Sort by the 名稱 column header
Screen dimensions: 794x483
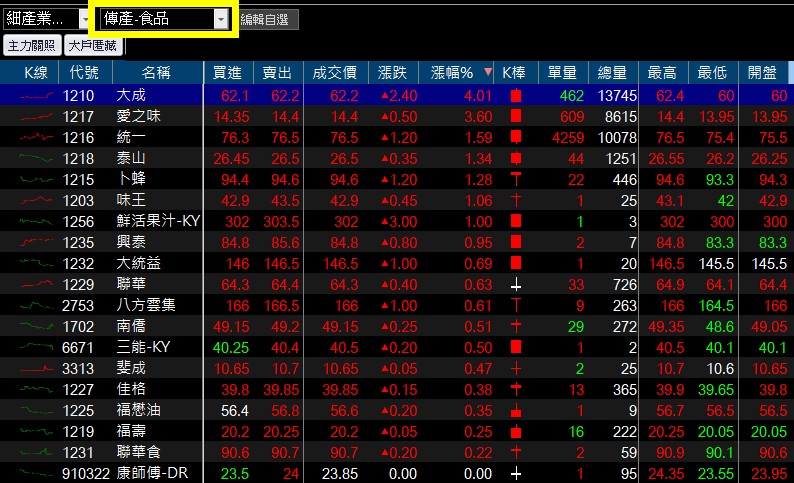157,73
